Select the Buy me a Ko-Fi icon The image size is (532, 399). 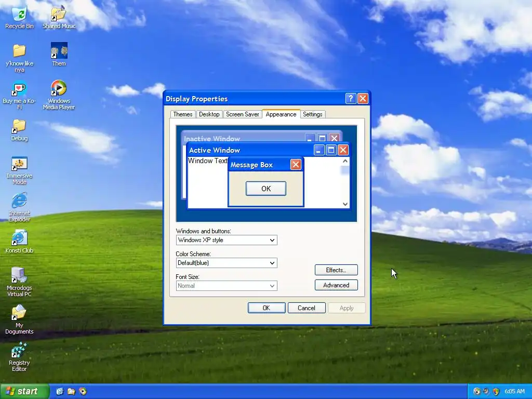[19, 96]
